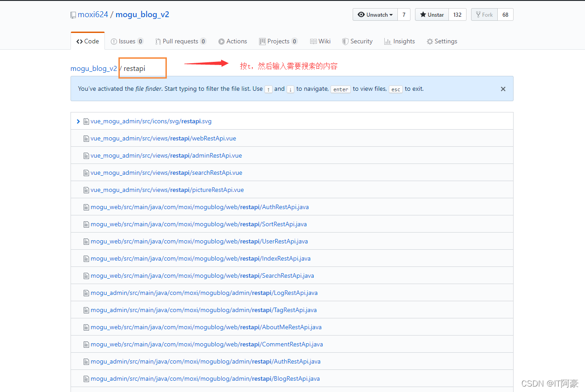Image resolution: width=585 pixels, height=392 pixels.
Task: View the 7 watchers count
Action: [x=404, y=14]
